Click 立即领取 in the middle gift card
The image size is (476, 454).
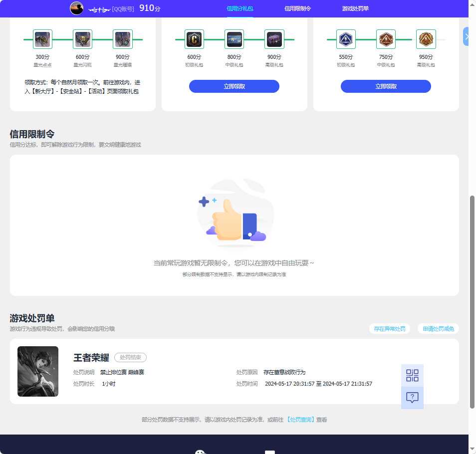[234, 86]
